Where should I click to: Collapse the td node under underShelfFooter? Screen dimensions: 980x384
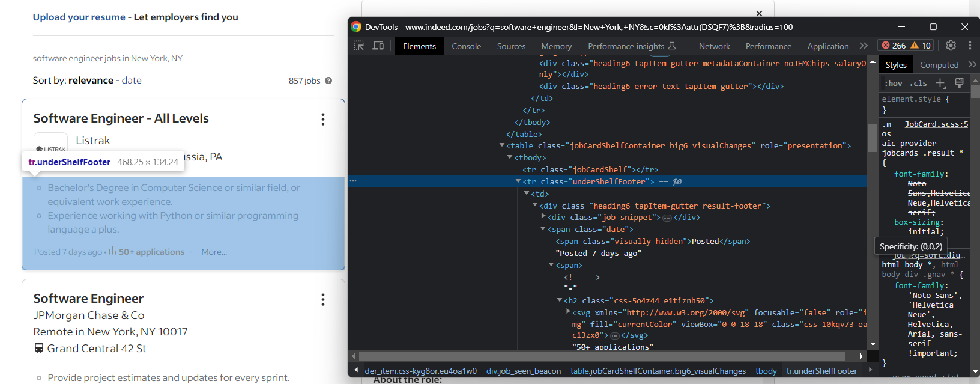(527, 194)
